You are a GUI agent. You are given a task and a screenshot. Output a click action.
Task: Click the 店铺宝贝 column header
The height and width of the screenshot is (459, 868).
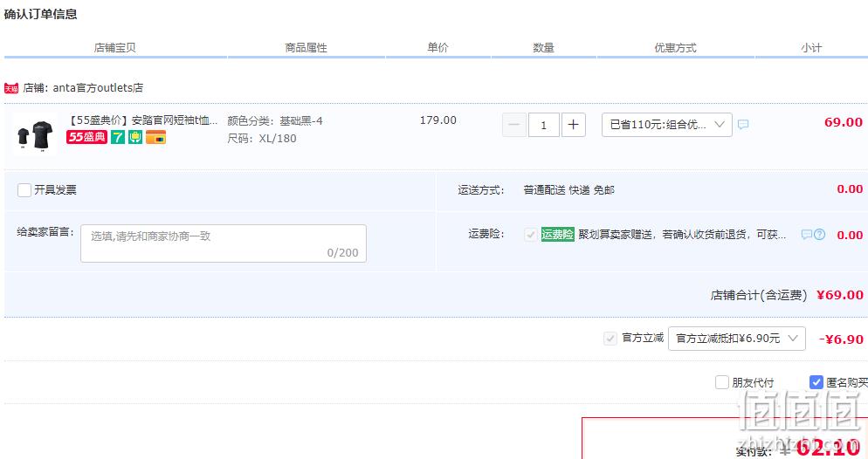115,48
